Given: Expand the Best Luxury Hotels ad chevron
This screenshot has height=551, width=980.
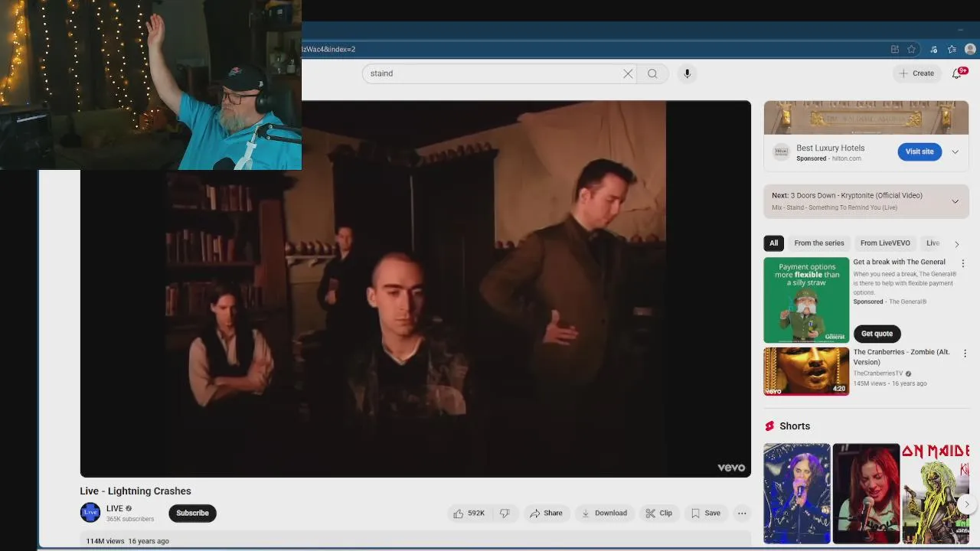Looking at the screenshot, I should coord(955,152).
